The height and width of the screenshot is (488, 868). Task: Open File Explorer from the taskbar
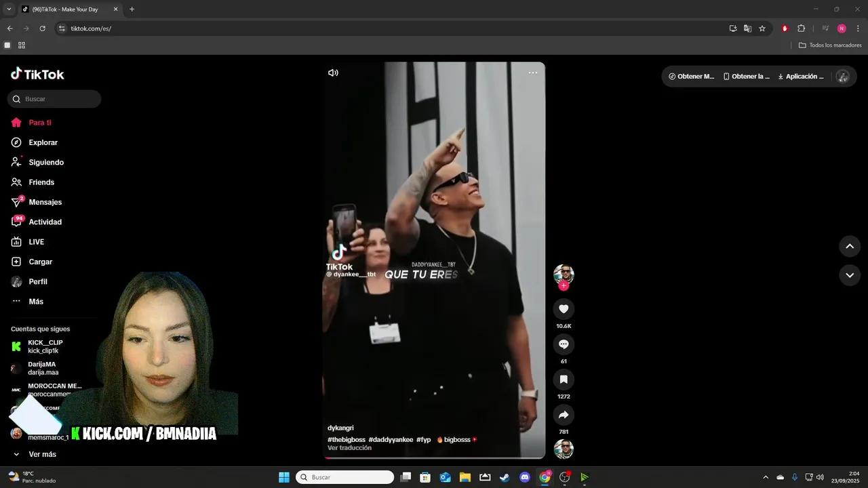[465, 477]
